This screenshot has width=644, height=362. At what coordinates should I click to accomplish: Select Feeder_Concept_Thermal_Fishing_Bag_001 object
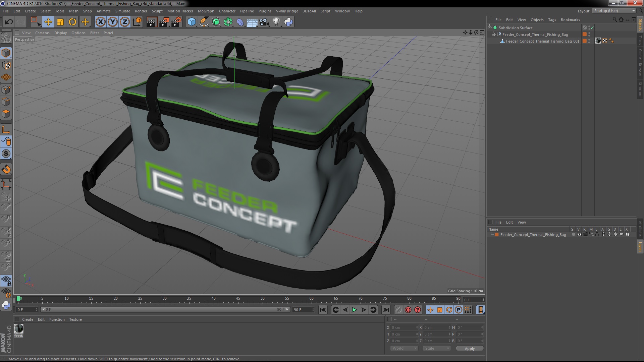pyautogui.click(x=542, y=41)
